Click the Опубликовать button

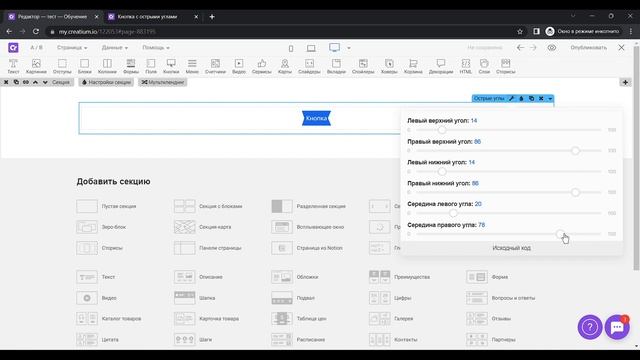[589, 48]
